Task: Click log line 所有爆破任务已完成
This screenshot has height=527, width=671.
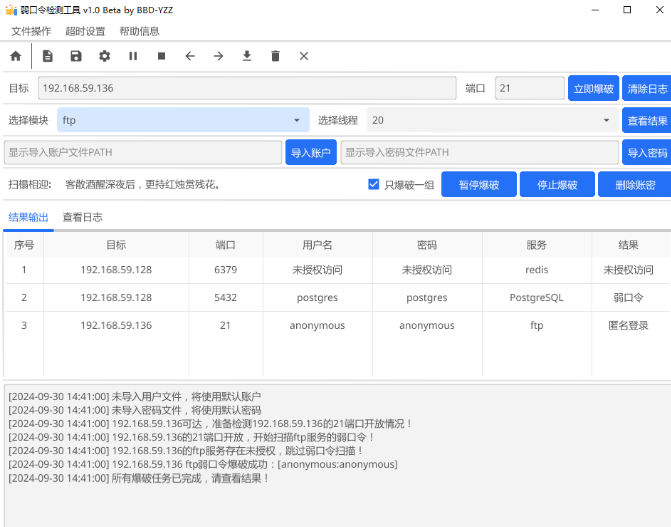Action: [139, 478]
